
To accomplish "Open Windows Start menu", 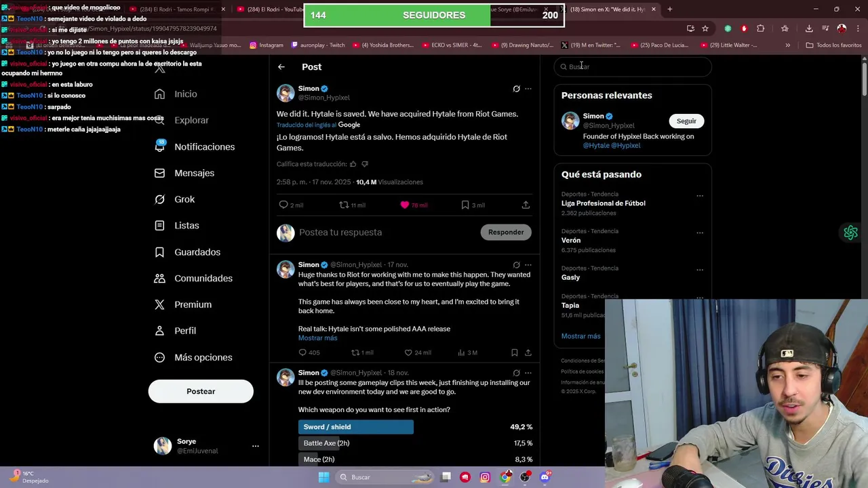I will coord(324,477).
